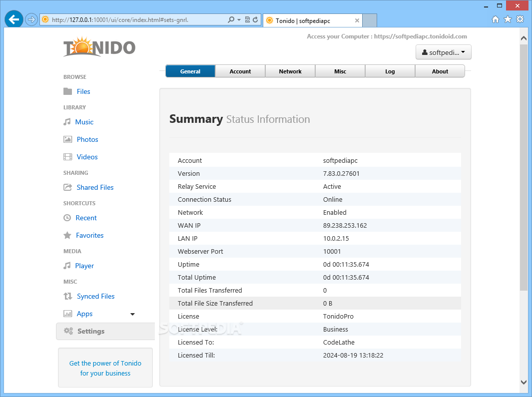Select the Settings sidebar entry
This screenshot has width=532, height=397.
105,331
